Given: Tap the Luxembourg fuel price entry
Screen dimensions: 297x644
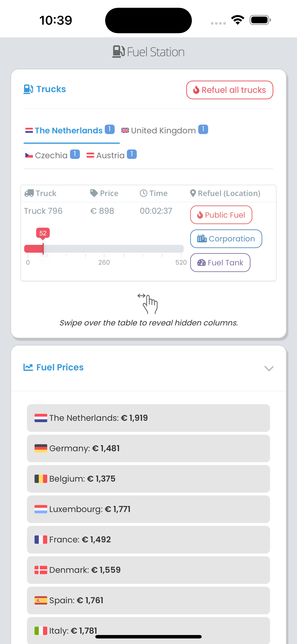Looking at the screenshot, I should coord(148,509).
